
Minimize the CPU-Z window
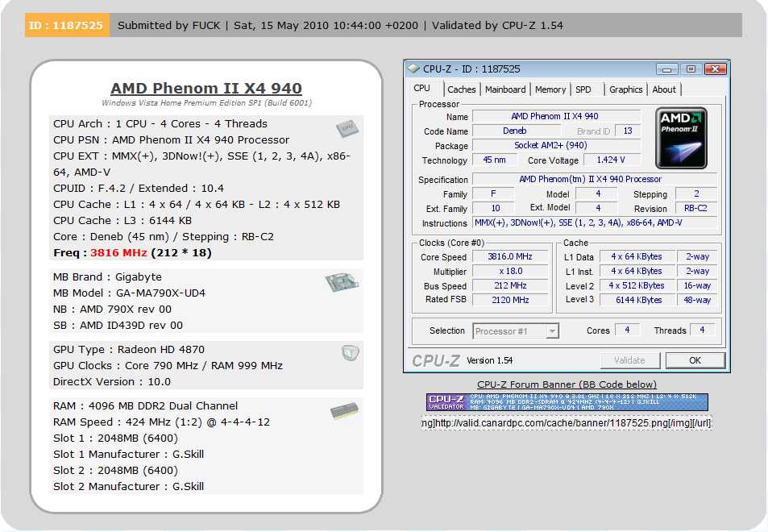pyautogui.click(x=666, y=69)
